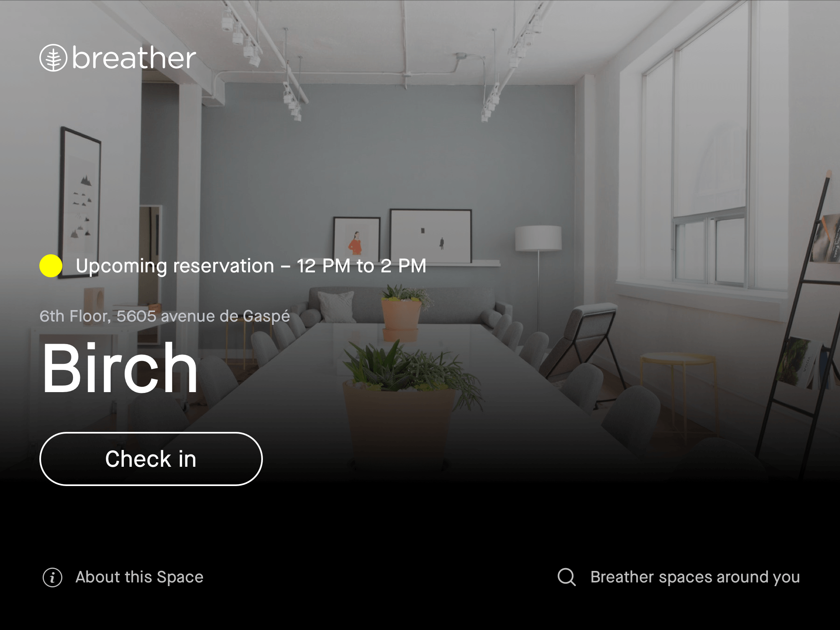Tap the framed mountain print on left wall
The width and height of the screenshot is (840, 630).
click(80, 201)
